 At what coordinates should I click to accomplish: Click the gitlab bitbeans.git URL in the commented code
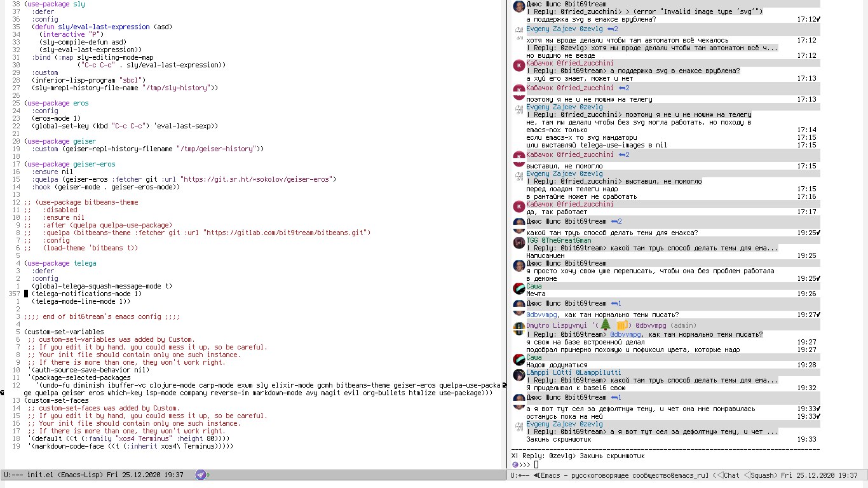[287, 233]
